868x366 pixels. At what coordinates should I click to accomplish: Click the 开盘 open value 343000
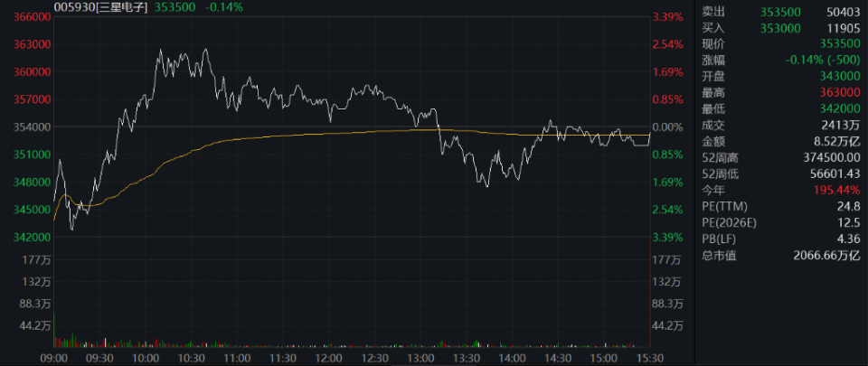click(840, 76)
